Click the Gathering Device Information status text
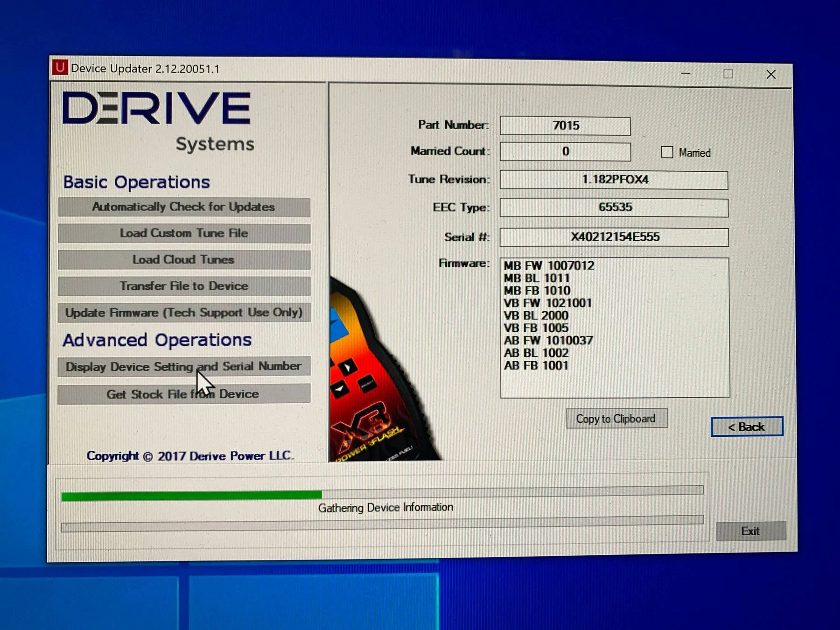840x630 pixels. point(385,507)
